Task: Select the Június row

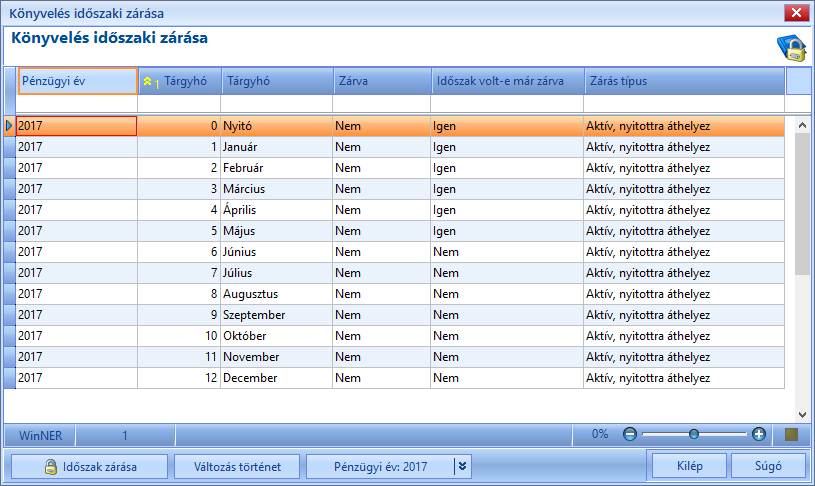Action: [x=400, y=252]
